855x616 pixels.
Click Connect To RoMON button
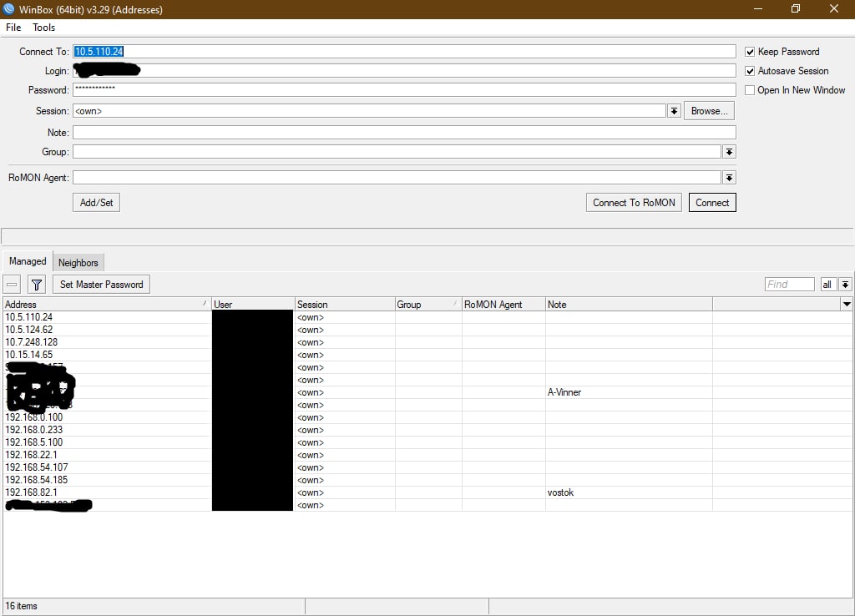(634, 203)
